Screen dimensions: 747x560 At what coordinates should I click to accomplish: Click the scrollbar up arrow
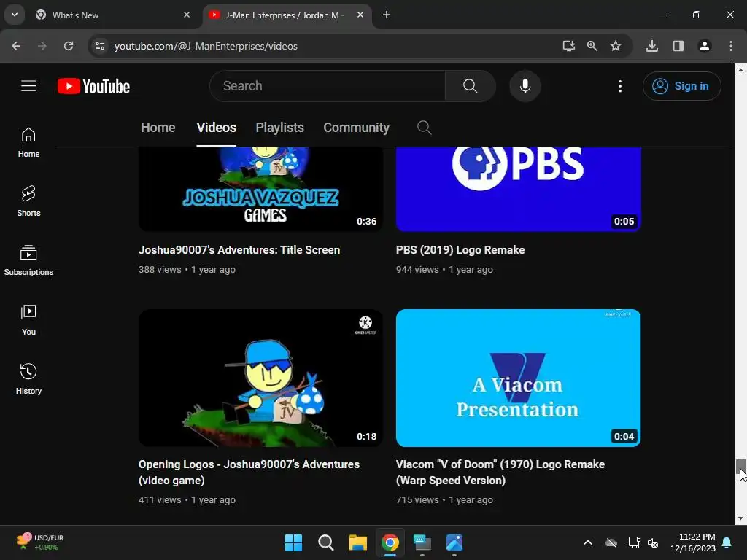(x=740, y=70)
